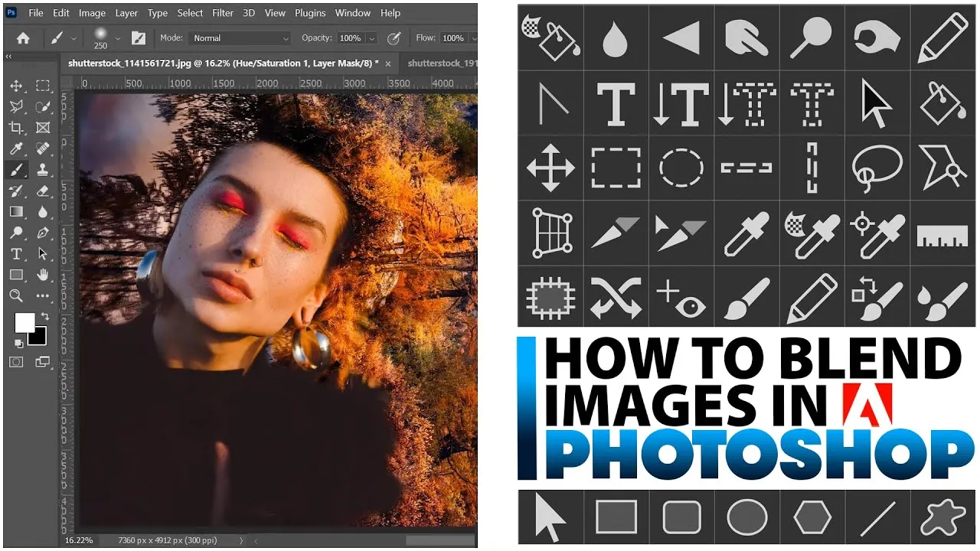Click the lasso icon in the icon grid
980x551 pixels.
(x=877, y=168)
